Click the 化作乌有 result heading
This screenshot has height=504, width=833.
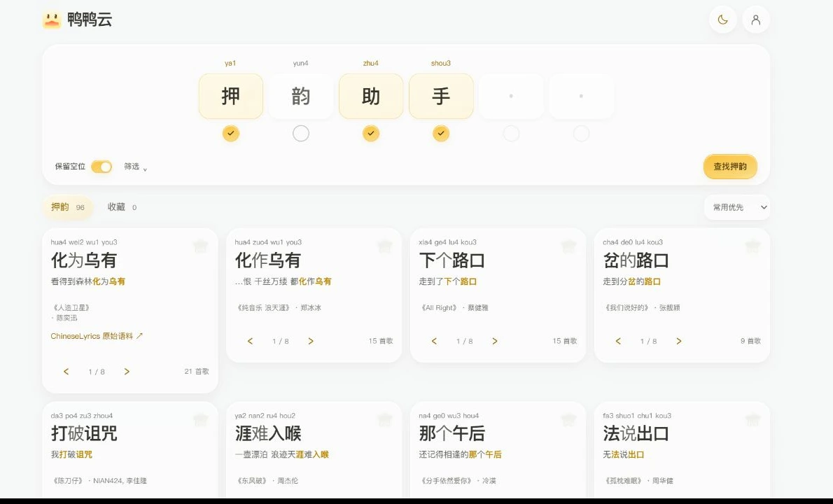(267, 260)
